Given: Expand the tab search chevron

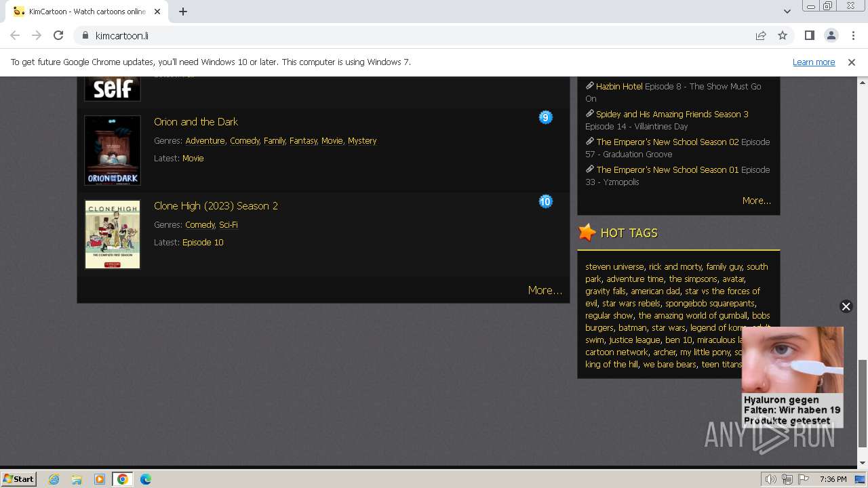Looking at the screenshot, I should [787, 12].
